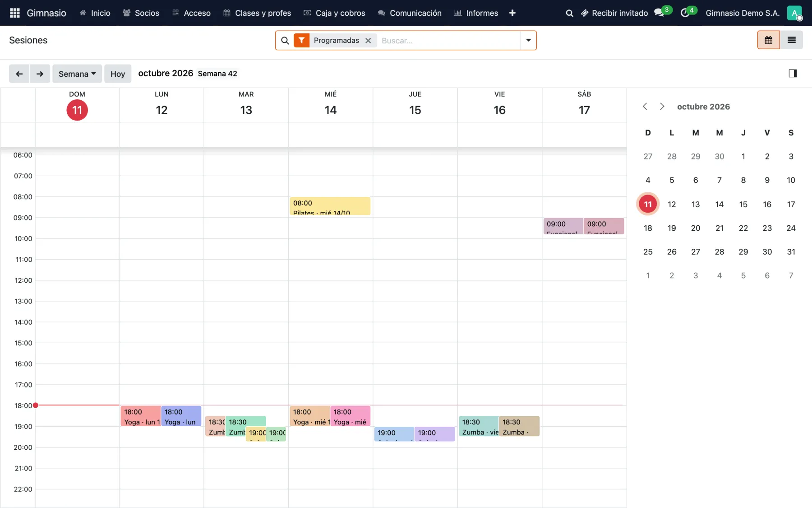This screenshot has height=508, width=812.
Task: Click the navbar search magnifier icon
Action: (x=570, y=13)
